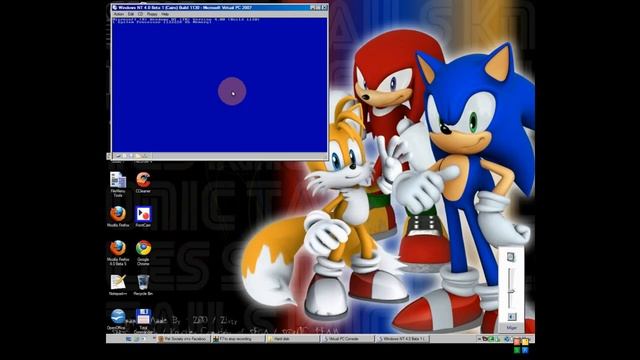Open the Floppy menu in Virtual PC
The image size is (640, 360).
click(x=152, y=14)
